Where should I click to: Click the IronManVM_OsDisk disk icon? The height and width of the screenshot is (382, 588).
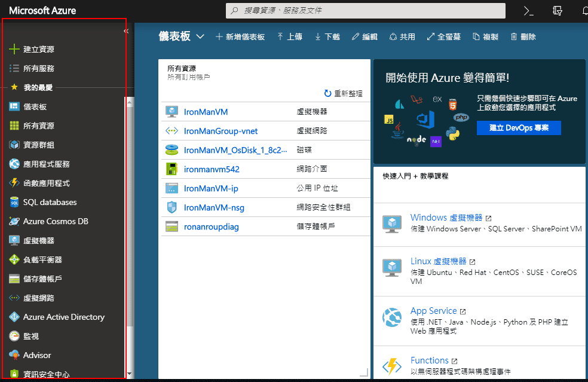pyautogui.click(x=171, y=150)
